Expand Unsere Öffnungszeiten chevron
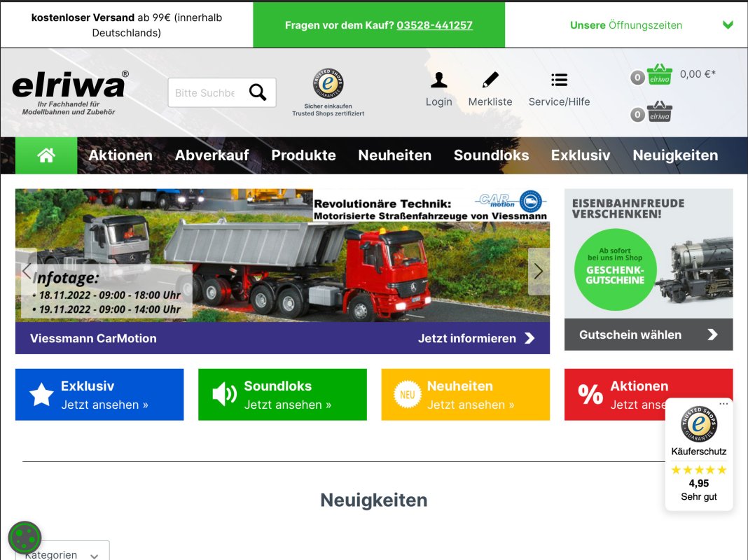The height and width of the screenshot is (560, 748). pyautogui.click(x=728, y=25)
